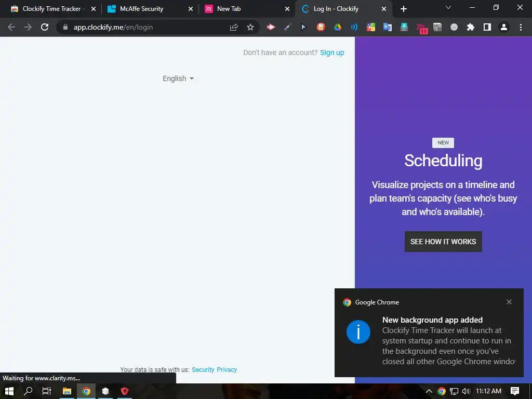Open a new browser tab
This screenshot has height=399, width=532.
pyautogui.click(x=403, y=9)
